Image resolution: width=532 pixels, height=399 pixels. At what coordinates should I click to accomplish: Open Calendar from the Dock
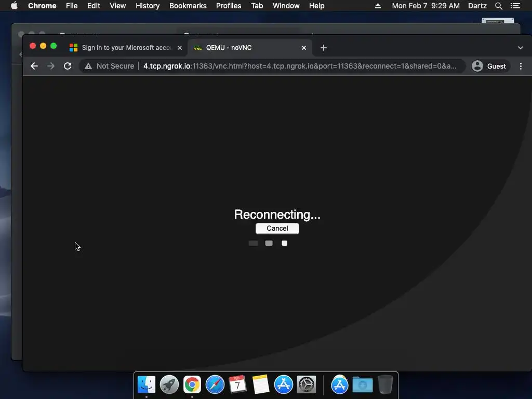(237, 384)
